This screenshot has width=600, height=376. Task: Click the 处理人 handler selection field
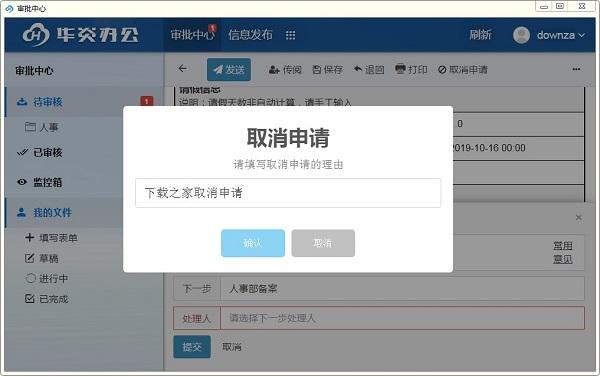coord(403,318)
